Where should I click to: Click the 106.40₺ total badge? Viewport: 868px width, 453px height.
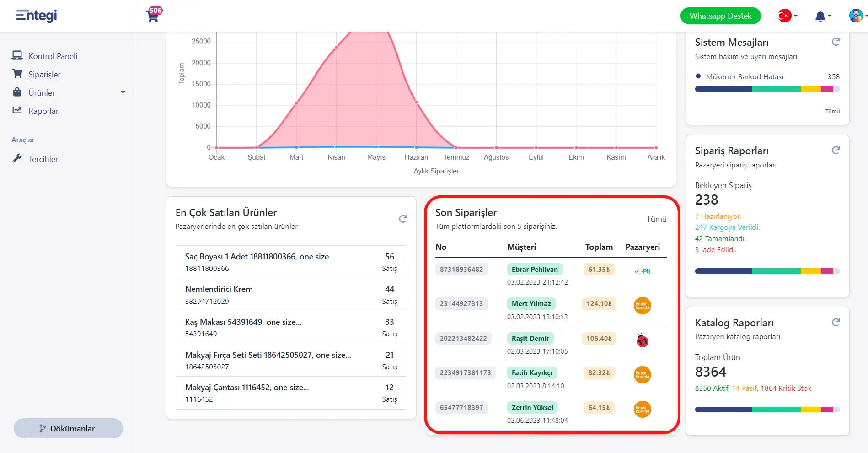[599, 338]
